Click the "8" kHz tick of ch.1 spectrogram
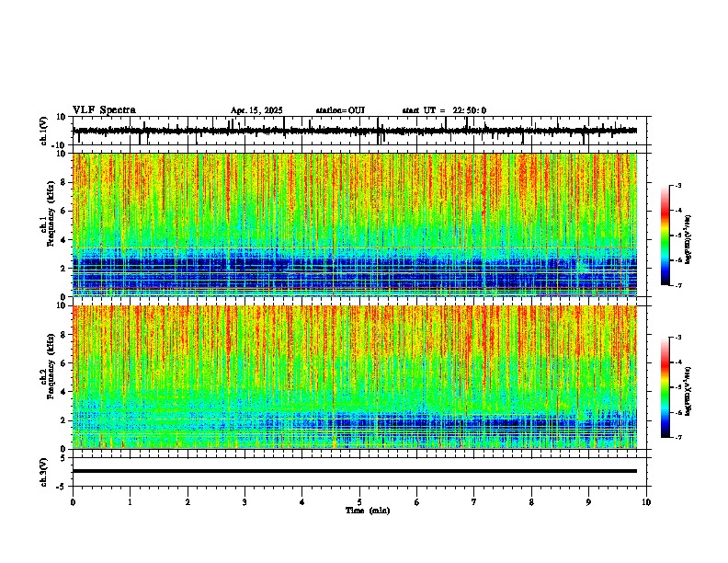The width and height of the screenshot is (728, 563). tap(64, 182)
